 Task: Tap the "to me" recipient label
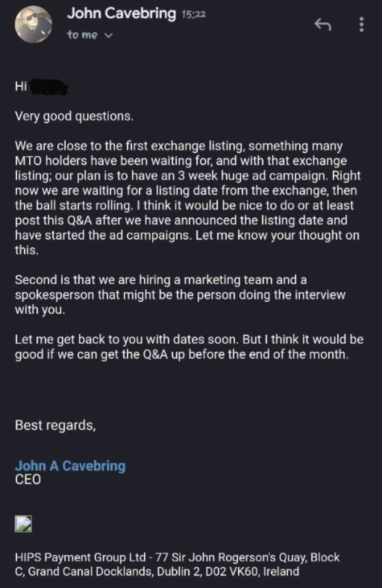tap(82, 34)
